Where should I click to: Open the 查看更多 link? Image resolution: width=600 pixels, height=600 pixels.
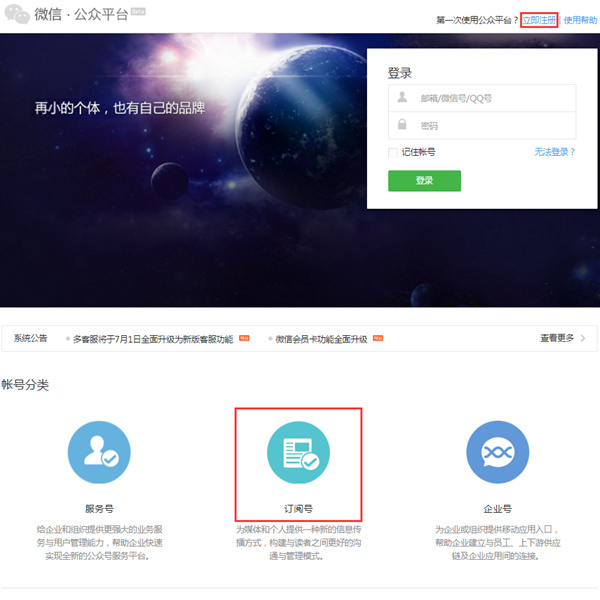[x=557, y=338]
